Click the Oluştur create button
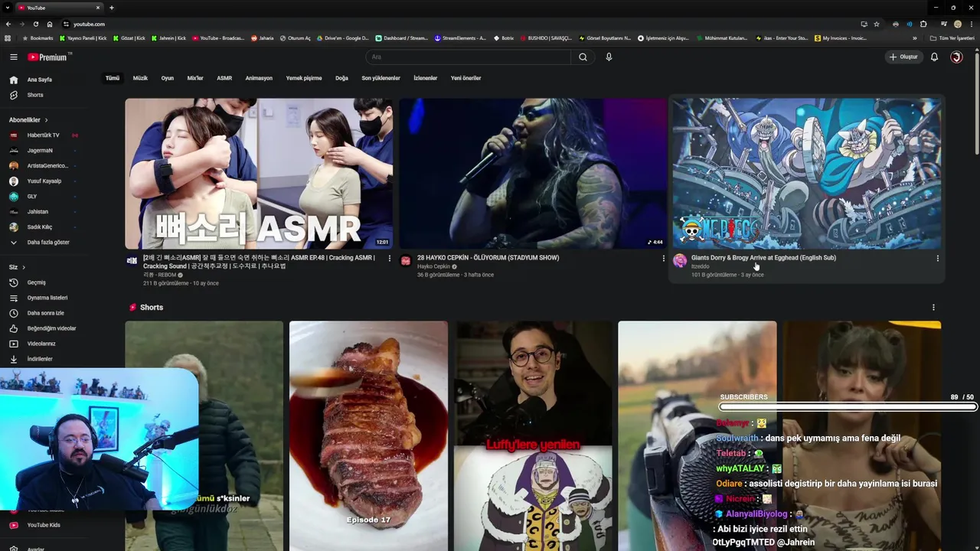 click(x=903, y=57)
